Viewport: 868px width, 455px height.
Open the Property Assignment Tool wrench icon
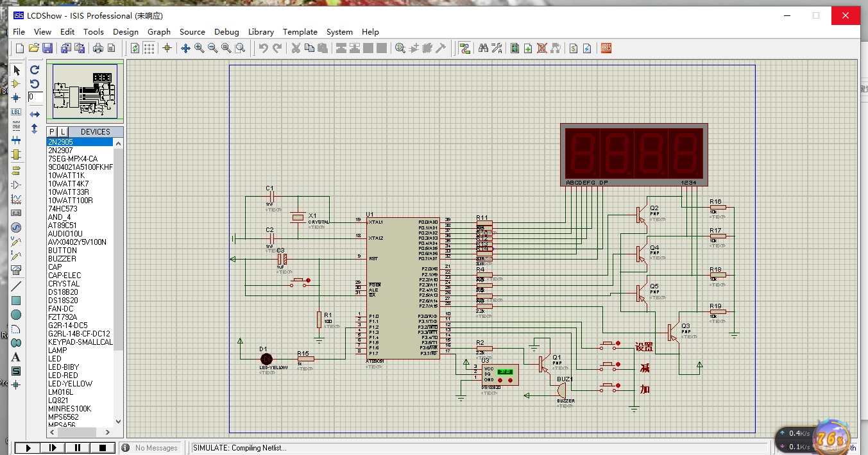[497, 48]
